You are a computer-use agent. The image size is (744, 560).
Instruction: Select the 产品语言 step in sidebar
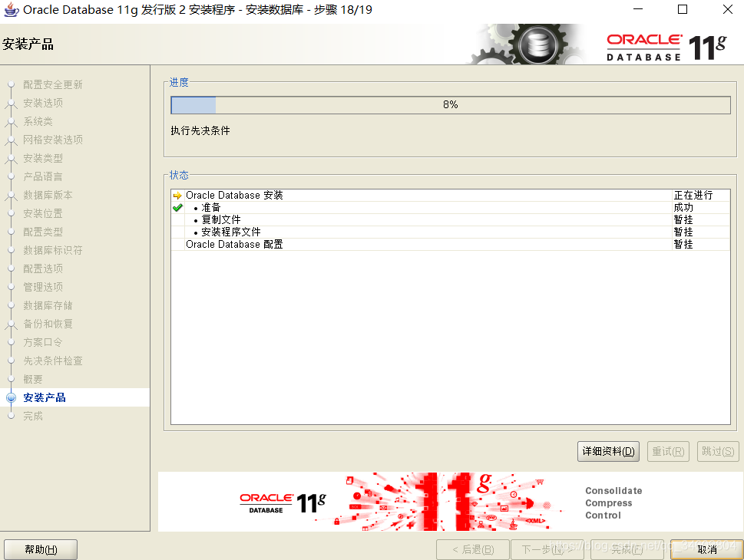point(43,177)
